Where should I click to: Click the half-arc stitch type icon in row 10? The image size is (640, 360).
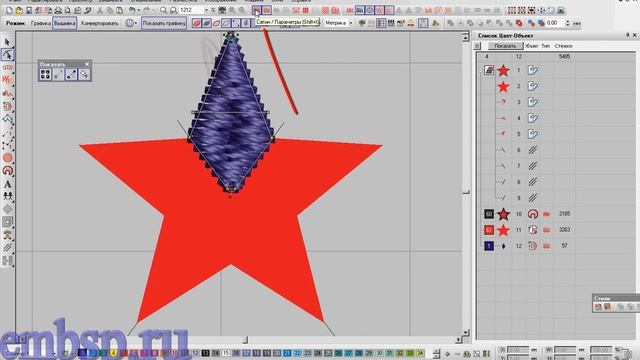533,214
